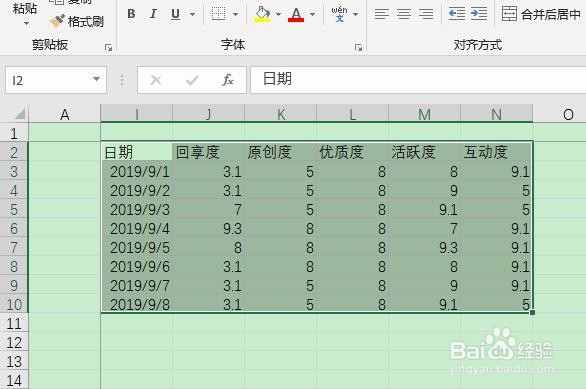
Task: Click header cell 活跃度
Action: (x=425, y=152)
